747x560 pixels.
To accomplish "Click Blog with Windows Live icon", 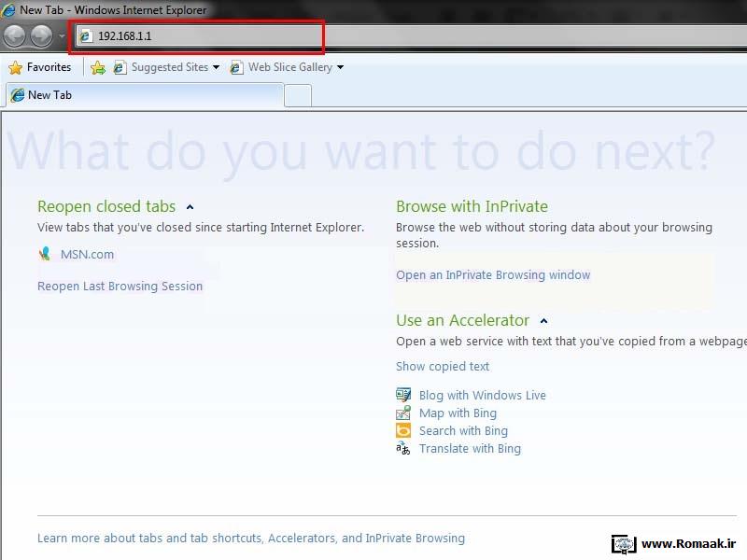I will 403,394.
